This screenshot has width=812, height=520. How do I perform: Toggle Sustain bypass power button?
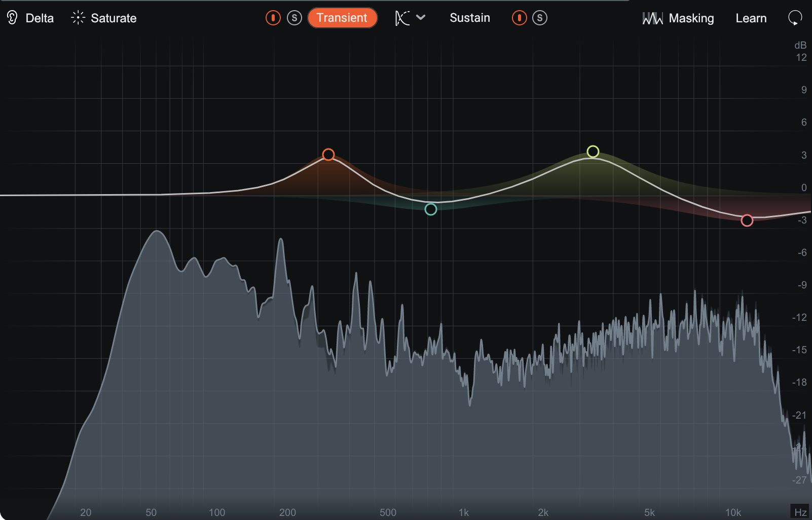(x=520, y=18)
